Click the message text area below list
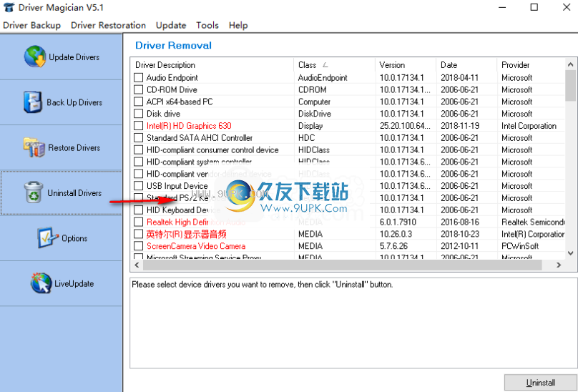The image size is (578, 392). 353,323
